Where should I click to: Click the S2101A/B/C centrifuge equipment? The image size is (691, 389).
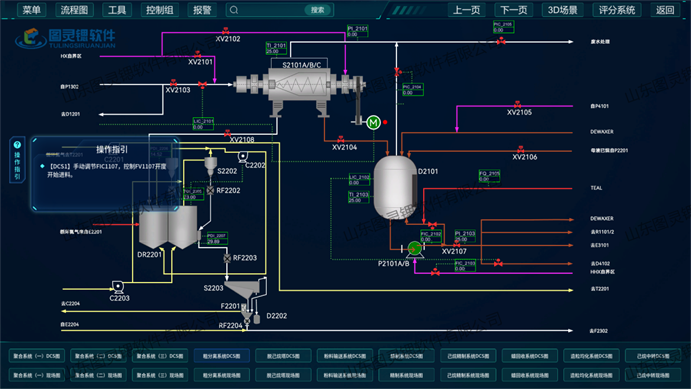tap(300, 86)
